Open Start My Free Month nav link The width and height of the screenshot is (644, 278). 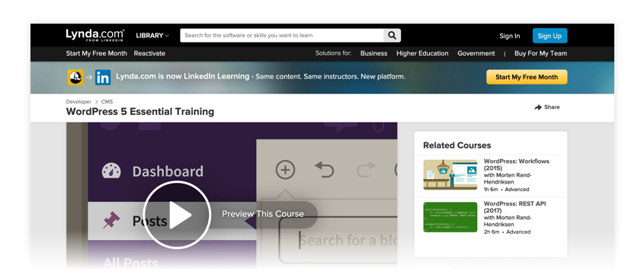pyautogui.click(x=97, y=53)
